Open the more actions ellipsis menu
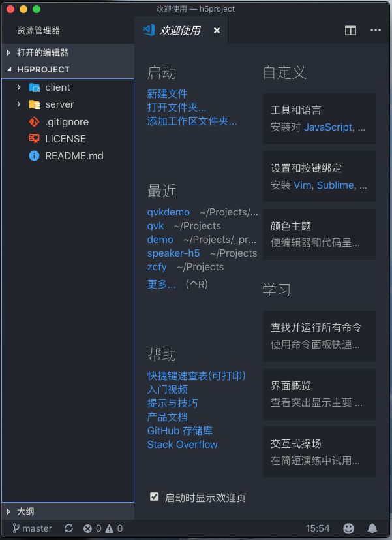Viewport: 392px width, 540px height. click(376, 30)
